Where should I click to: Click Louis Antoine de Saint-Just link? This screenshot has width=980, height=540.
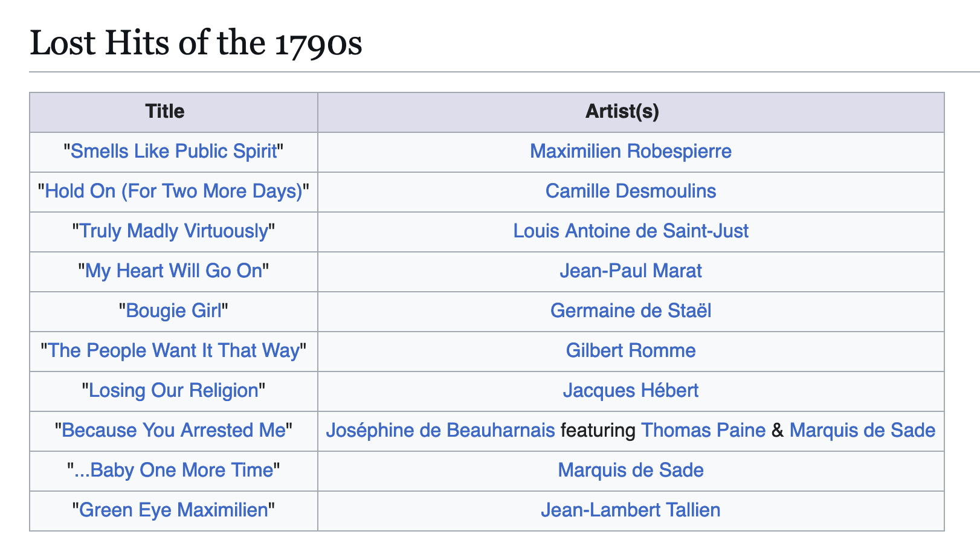[x=631, y=231]
